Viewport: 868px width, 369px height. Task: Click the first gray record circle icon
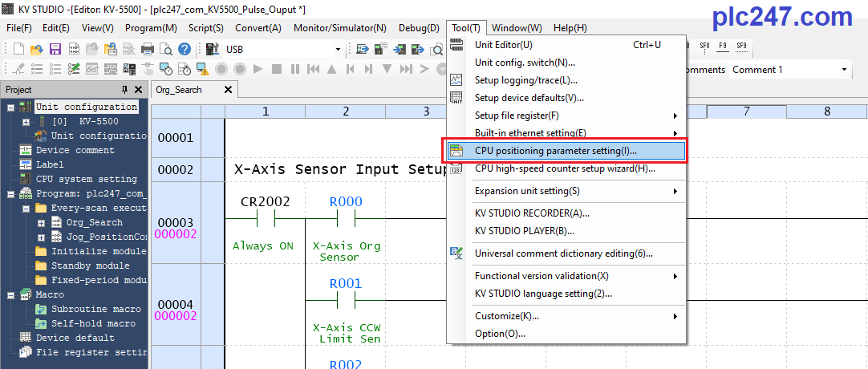221,69
